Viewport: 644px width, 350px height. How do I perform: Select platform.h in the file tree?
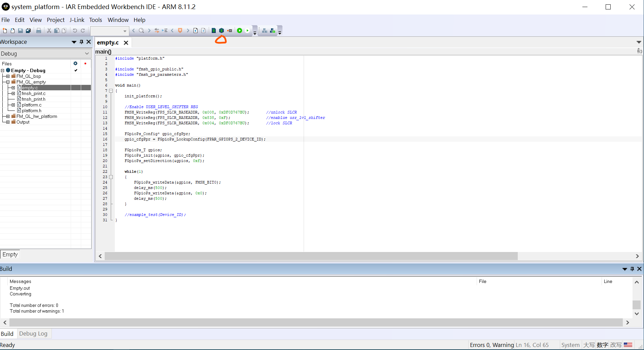tap(32, 111)
